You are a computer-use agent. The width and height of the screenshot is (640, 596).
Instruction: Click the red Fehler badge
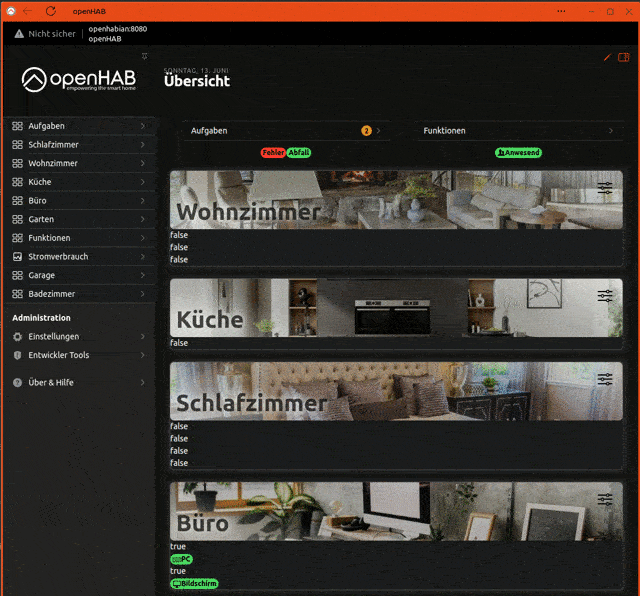pyautogui.click(x=273, y=153)
